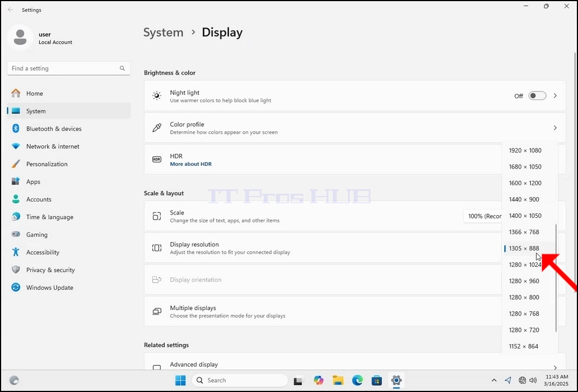Click the Scale icon
Image resolution: width=578 pixels, height=392 pixels.
157,216
